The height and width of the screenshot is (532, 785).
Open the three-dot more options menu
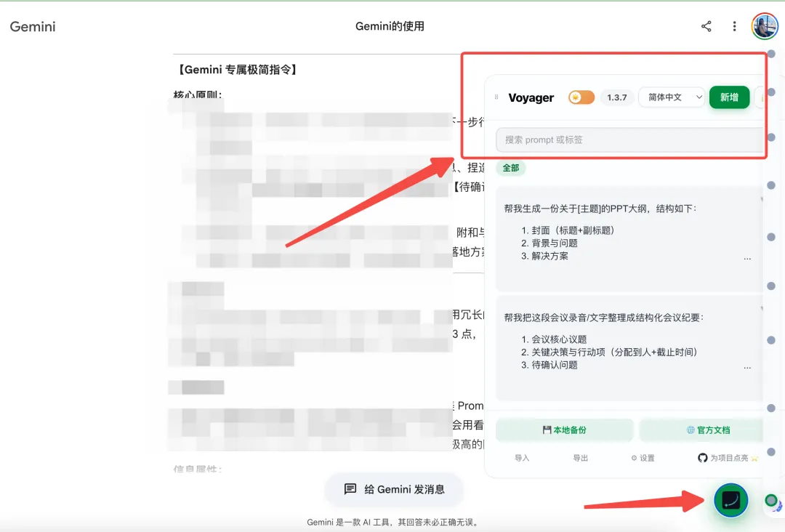point(734,26)
